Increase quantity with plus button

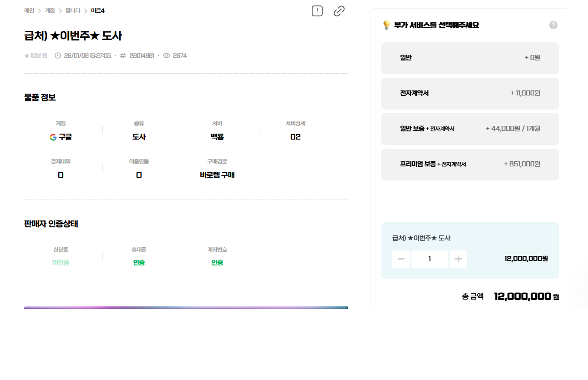[458, 259]
